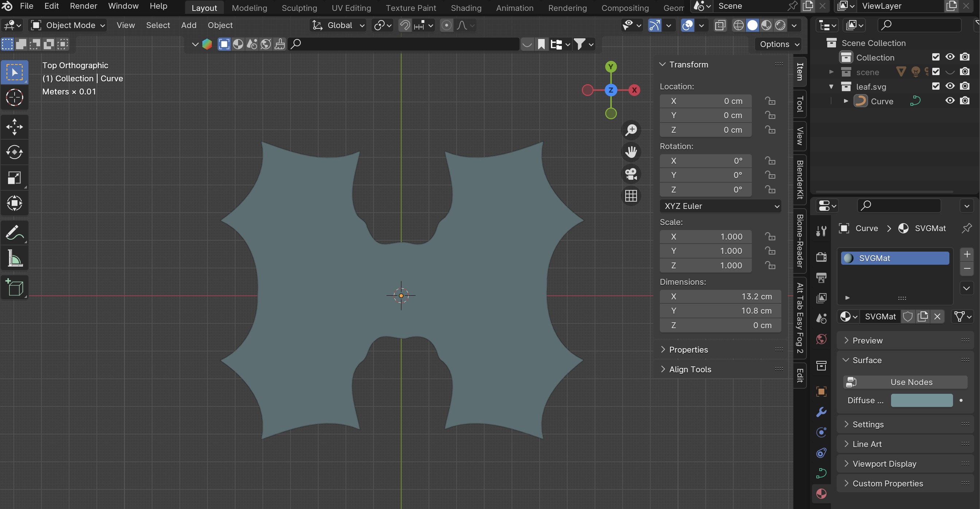The width and height of the screenshot is (980, 509).
Task: Click the Dimensions X field
Action: (720, 296)
